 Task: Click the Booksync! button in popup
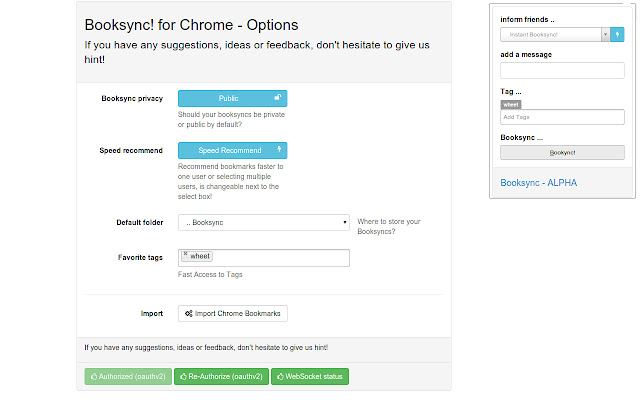[x=562, y=153]
